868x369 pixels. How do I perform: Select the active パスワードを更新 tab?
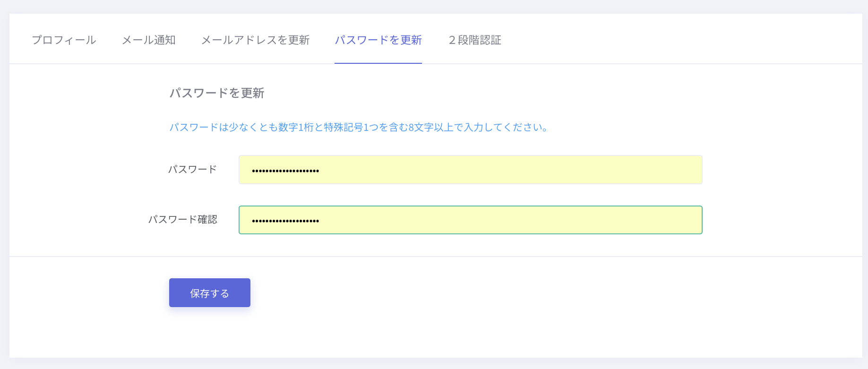coord(378,40)
